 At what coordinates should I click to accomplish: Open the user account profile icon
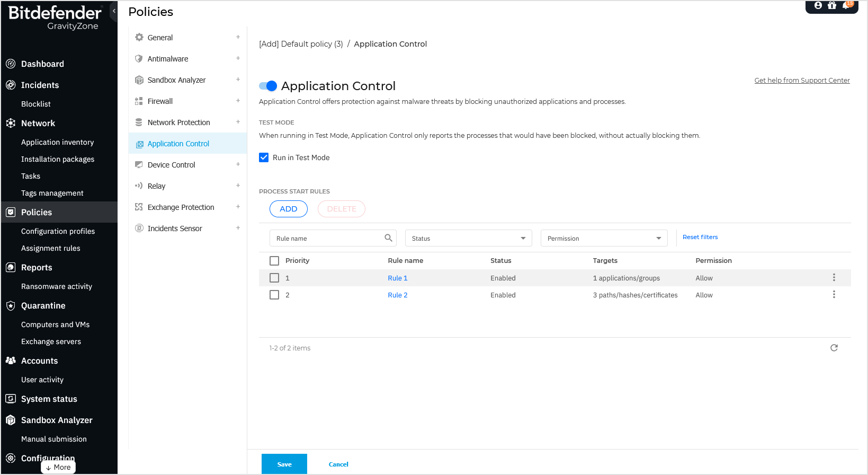pos(818,5)
